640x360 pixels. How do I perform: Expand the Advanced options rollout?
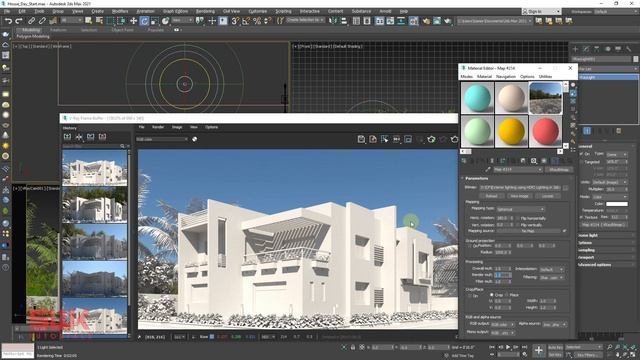point(594,264)
